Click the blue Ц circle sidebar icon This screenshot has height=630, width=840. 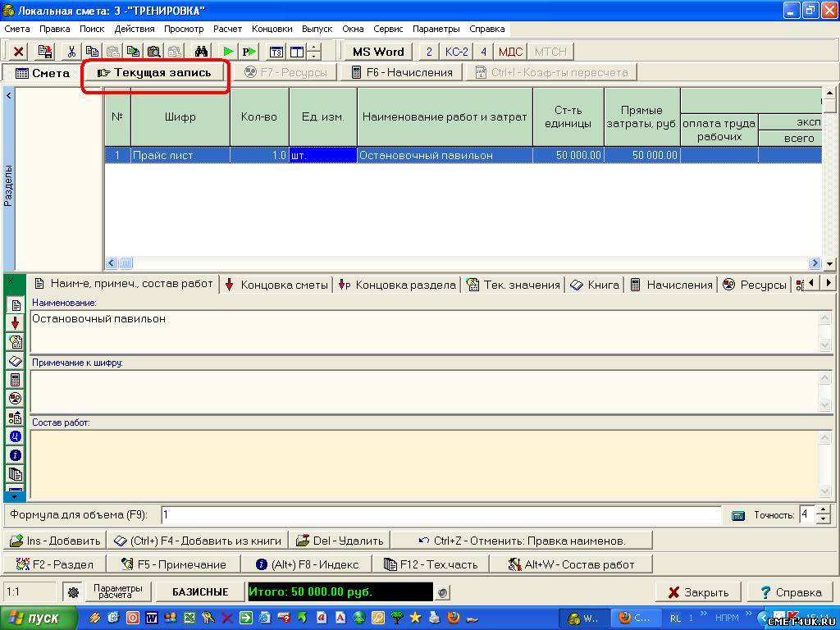tap(15, 436)
